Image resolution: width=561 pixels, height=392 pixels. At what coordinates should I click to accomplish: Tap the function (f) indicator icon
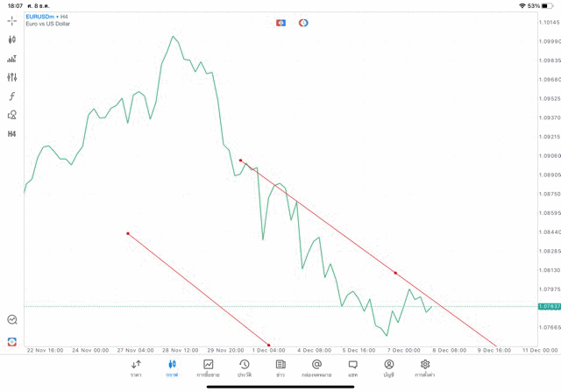[x=12, y=96]
